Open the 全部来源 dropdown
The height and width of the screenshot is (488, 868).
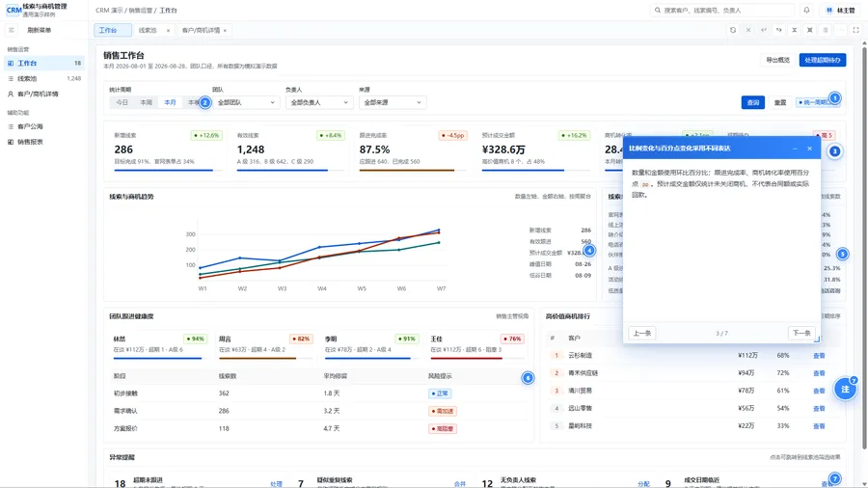(392, 102)
